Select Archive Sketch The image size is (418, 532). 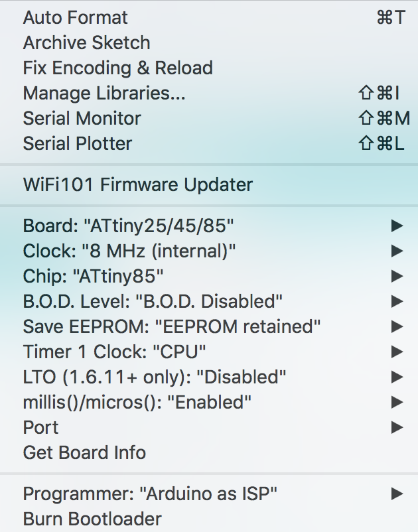[x=86, y=42]
